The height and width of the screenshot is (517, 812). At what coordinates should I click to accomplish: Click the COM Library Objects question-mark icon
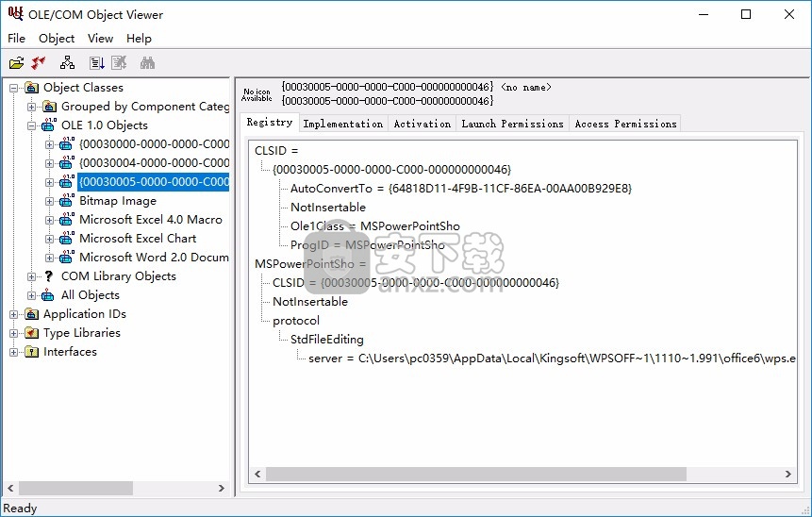[x=49, y=276]
